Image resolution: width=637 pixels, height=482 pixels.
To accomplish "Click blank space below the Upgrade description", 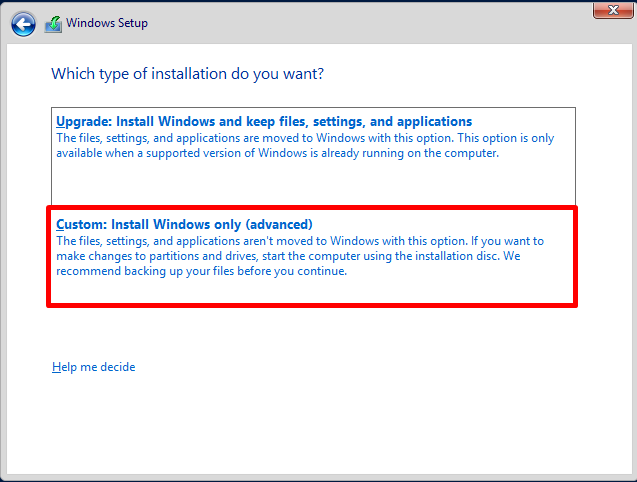I will pos(312,183).
